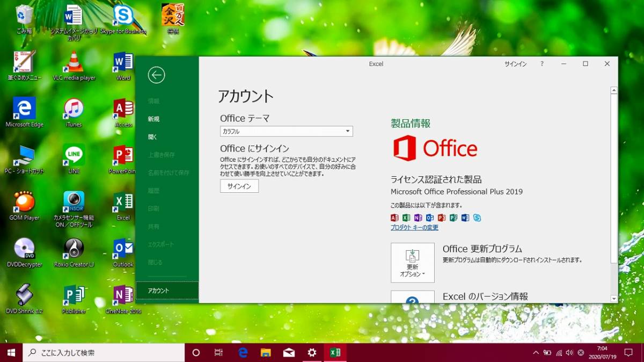
Task: Select the Microsoft Edge desktop icon
Action: click(24, 113)
